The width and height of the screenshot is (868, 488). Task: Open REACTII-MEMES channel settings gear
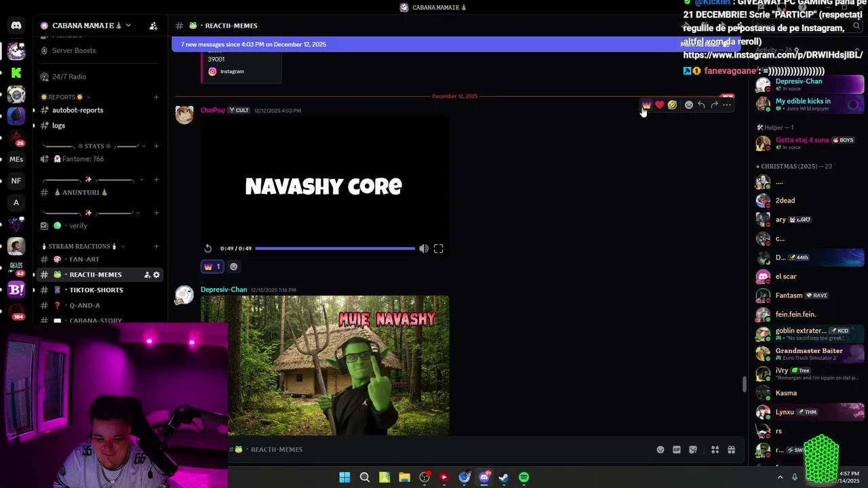[157, 274]
